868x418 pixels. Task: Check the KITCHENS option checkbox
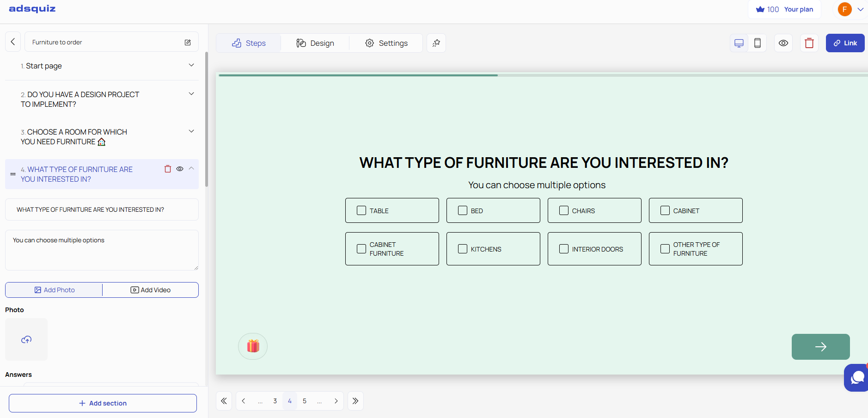tap(463, 249)
